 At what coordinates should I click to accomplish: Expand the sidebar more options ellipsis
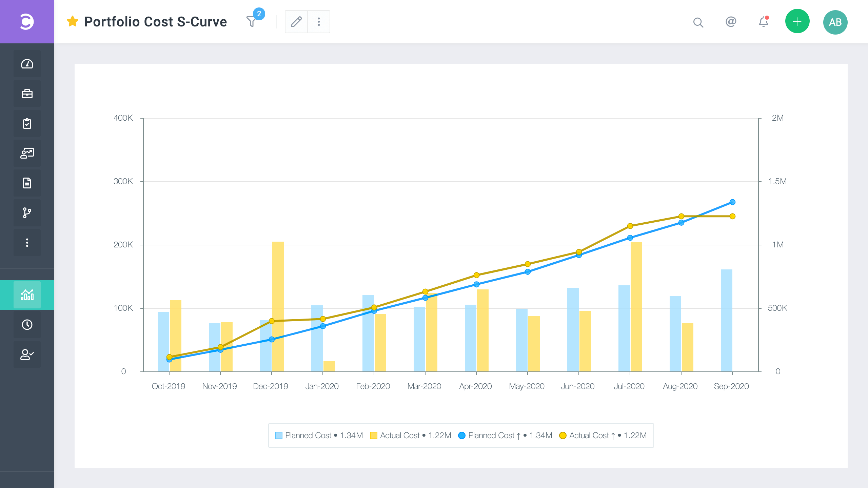pyautogui.click(x=27, y=243)
